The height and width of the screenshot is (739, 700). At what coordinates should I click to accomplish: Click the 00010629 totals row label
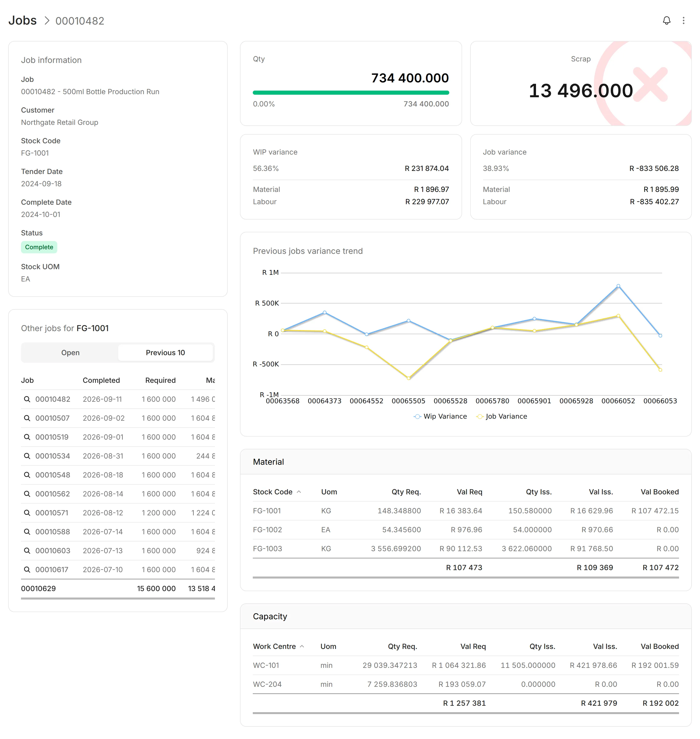pos(38,589)
